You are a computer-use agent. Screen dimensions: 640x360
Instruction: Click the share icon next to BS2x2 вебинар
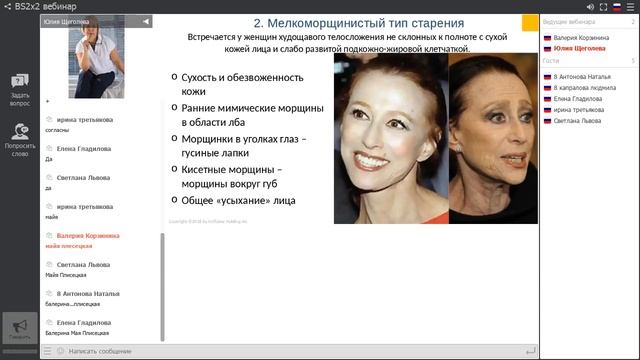[7, 7]
